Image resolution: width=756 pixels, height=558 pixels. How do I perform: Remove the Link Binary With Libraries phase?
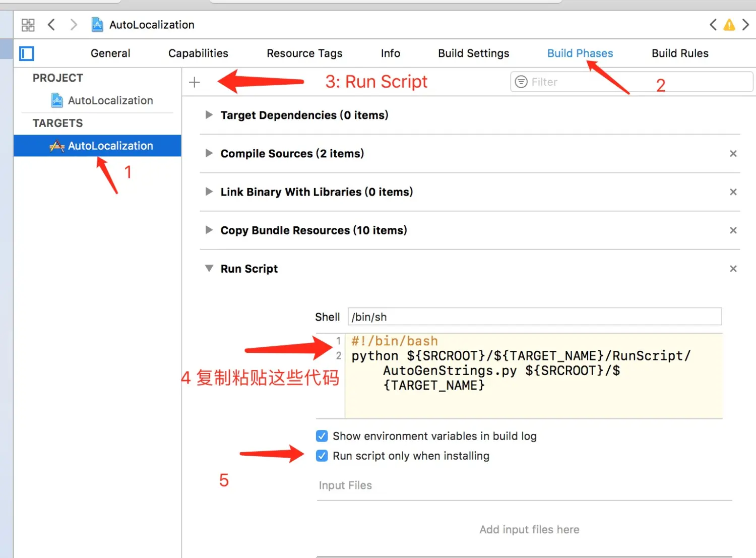(x=733, y=192)
